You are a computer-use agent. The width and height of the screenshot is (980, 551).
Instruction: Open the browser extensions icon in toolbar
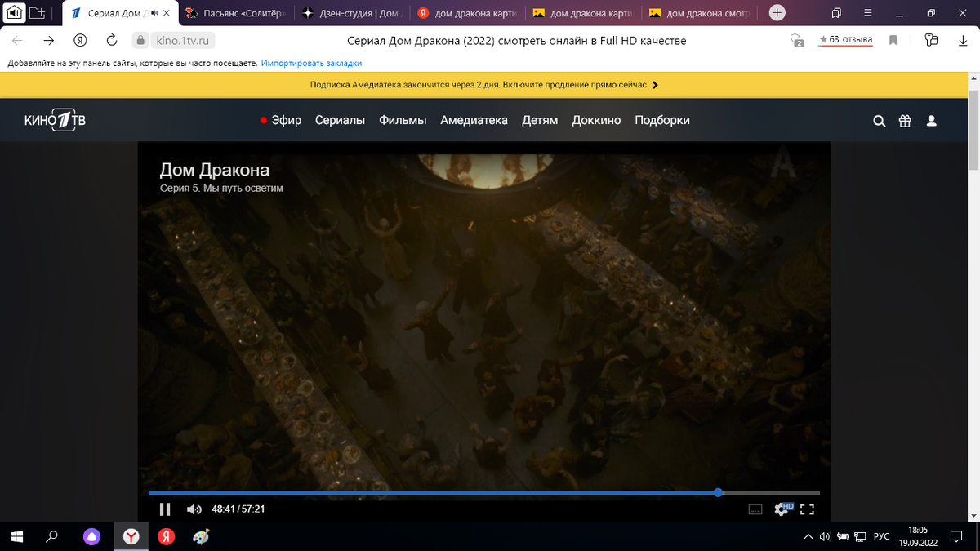(931, 41)
